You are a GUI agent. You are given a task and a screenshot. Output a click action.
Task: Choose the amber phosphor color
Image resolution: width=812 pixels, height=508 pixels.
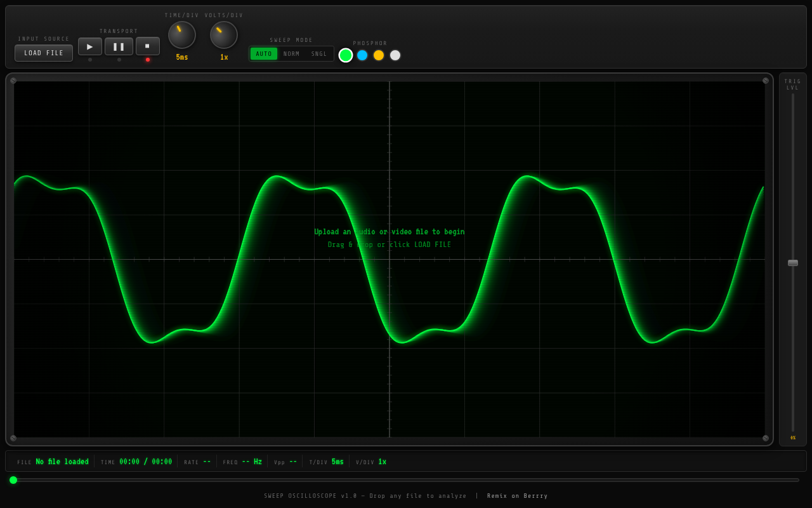[x=379, y=55]
